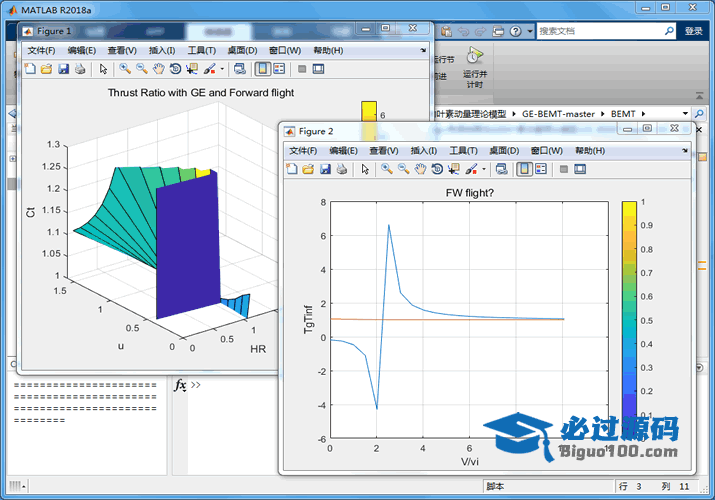
Task: Click the 登录 sign-in button
Action: tap(694, 31)
